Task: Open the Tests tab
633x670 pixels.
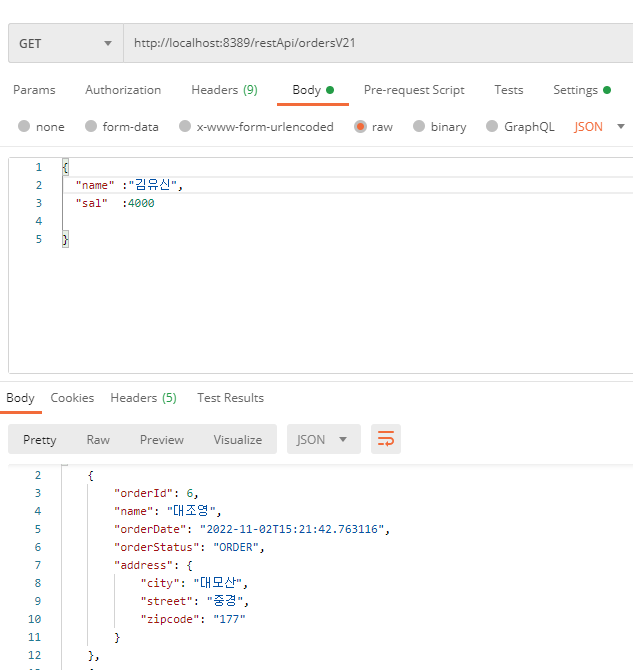Action: [x=509, y=90]
